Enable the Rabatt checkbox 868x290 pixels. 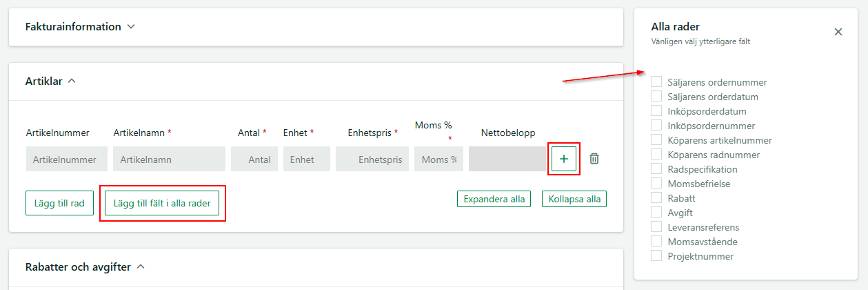click(656, 198)
